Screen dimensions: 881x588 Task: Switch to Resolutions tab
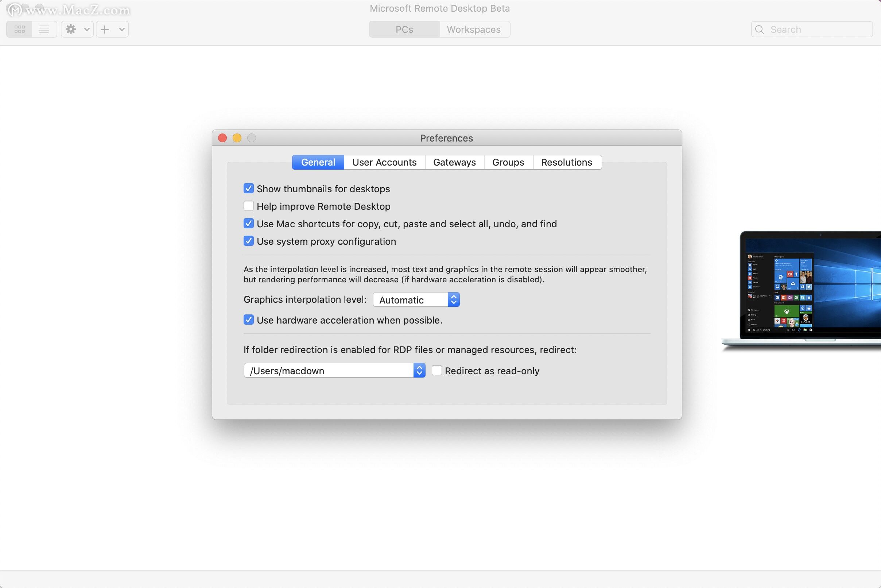(x=566, y=162)
